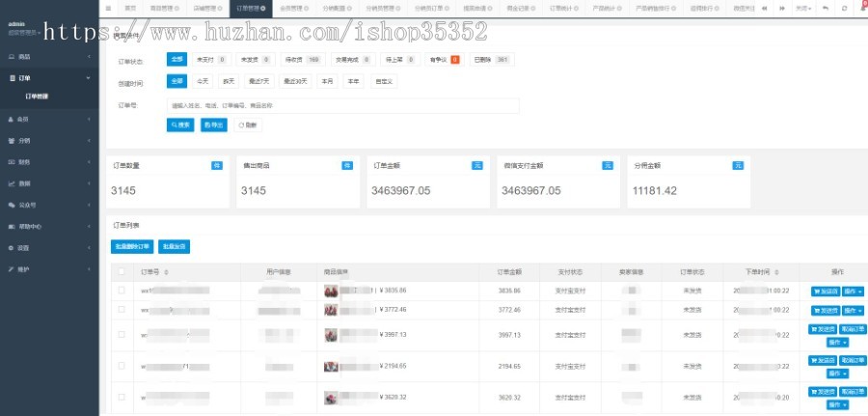This screenshot has height=416, width=868.
Task: Open product thumbnail in the 3997.13 row
Action: point(331,335)
